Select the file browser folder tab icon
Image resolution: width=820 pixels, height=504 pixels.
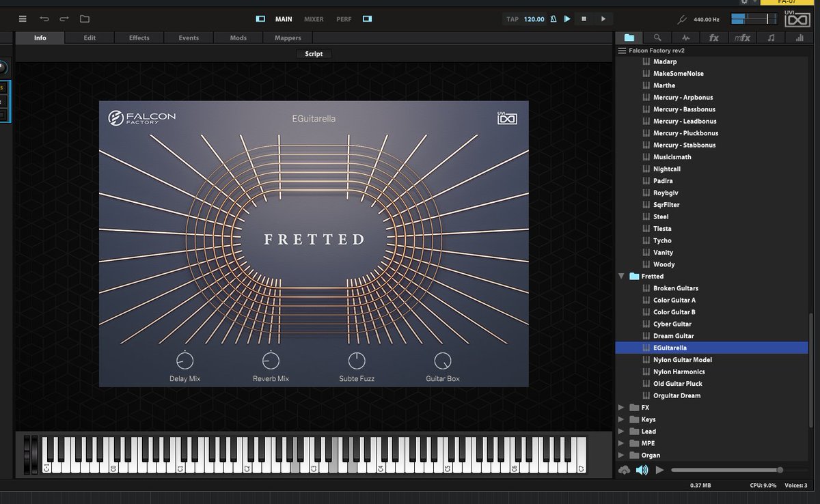pyautogui.click(x=629, y=38)
